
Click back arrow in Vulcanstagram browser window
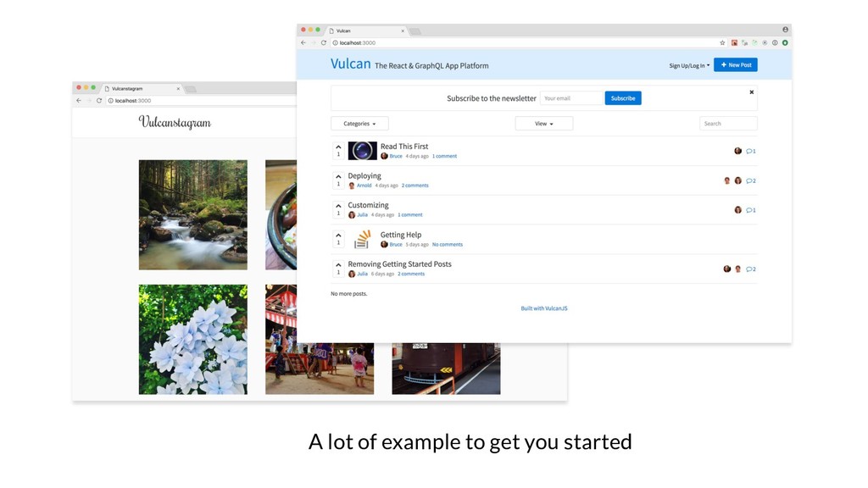[79, 101]
